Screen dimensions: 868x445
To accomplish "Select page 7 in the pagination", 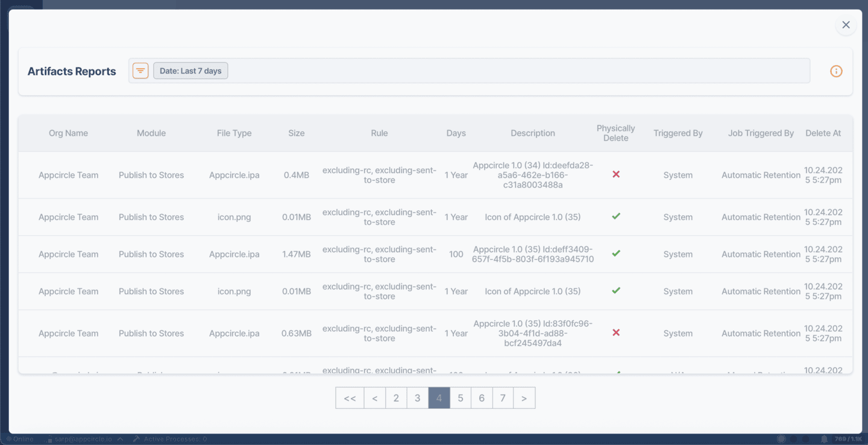I will click(x=503, y=397).
